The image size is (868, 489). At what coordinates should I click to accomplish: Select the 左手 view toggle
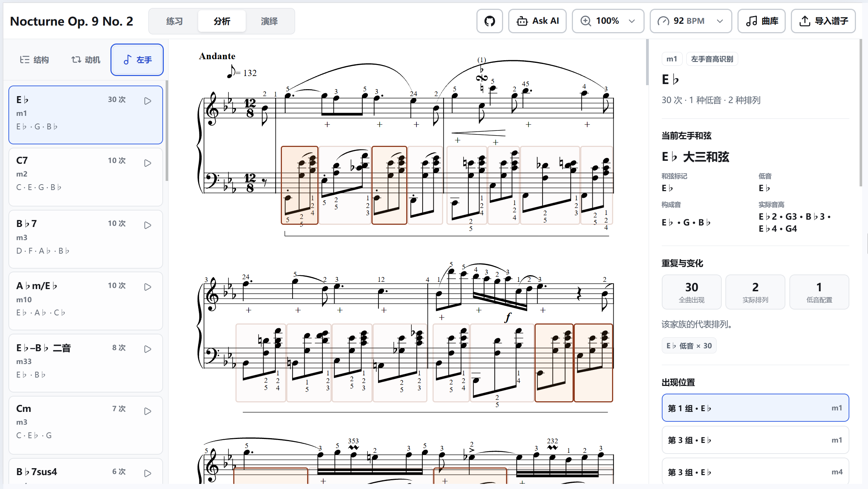coord(137,60)
